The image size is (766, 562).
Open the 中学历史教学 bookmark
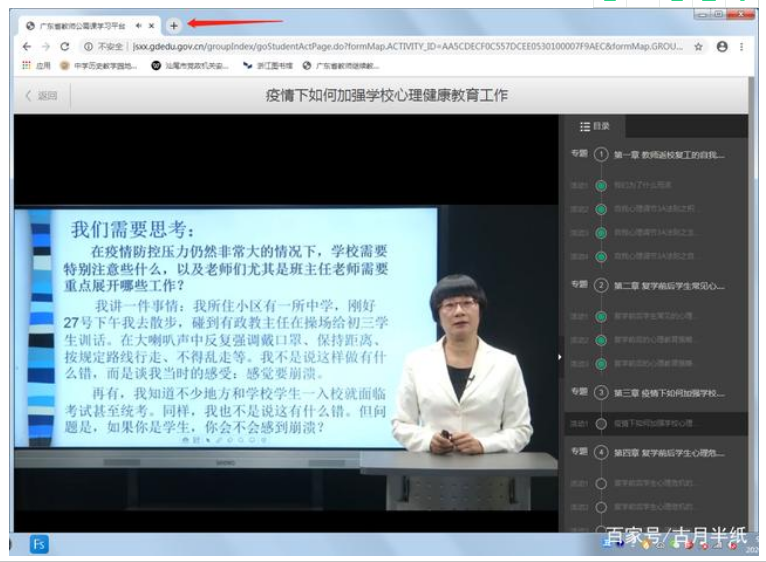tap(99, 65)
